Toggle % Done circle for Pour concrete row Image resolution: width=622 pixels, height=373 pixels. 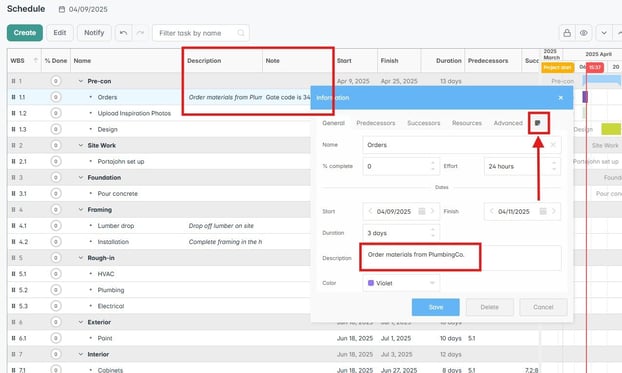click(56, 194)
